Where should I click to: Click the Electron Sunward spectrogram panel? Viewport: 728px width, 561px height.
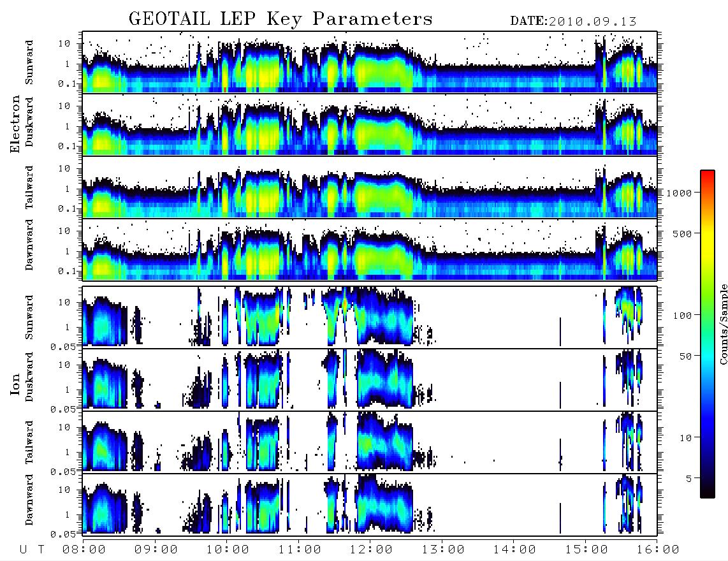click(370, 62)
